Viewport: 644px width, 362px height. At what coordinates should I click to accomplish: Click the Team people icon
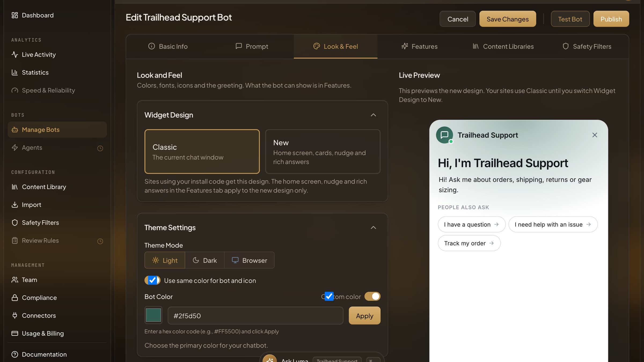pyautogui.click(x=15, y=280)
